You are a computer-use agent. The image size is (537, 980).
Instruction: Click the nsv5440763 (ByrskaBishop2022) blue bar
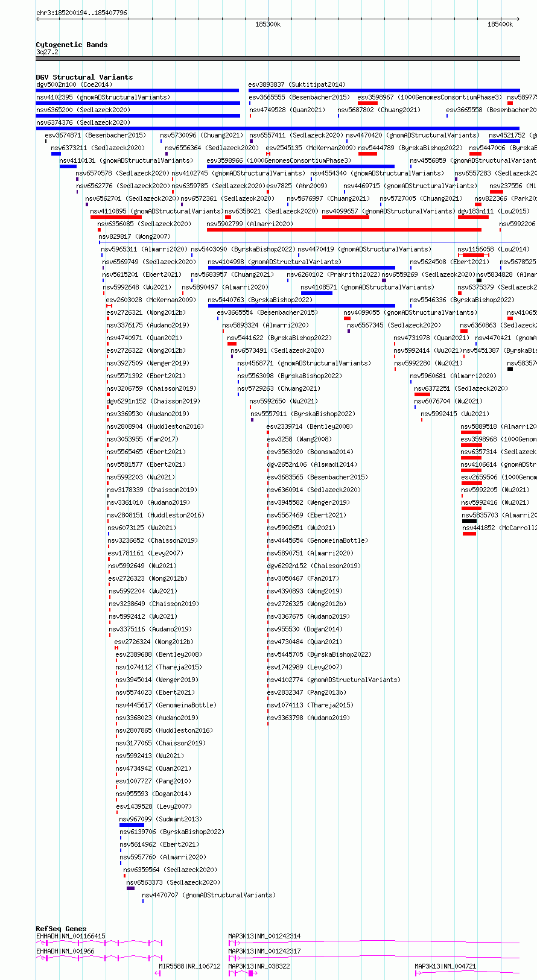point(302,306)
